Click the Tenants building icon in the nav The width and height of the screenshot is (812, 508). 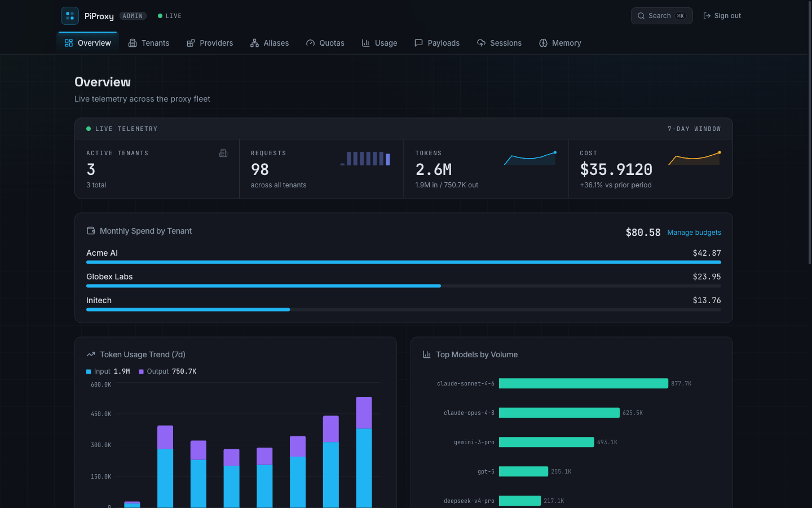[133, 43]
